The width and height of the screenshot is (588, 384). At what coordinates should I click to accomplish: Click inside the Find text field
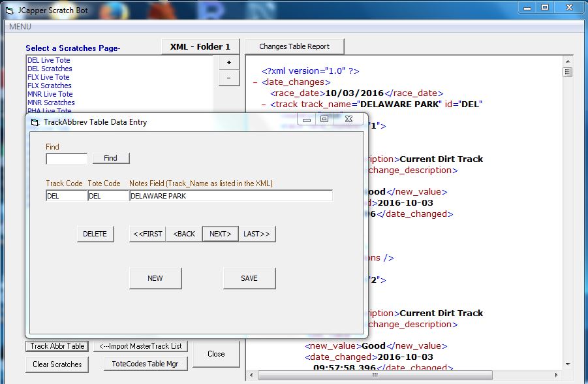tap(65, 158)
